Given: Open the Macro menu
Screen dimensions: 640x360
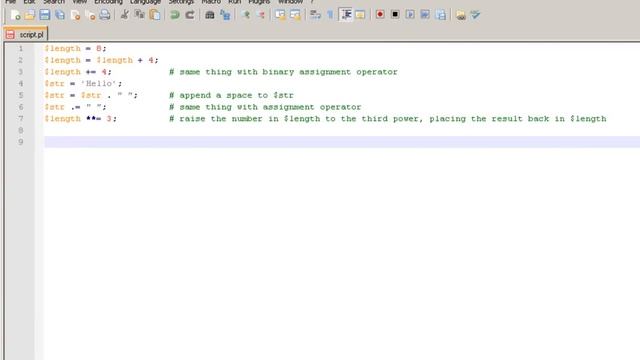Looking at the screenshot, I should point(211,2).
